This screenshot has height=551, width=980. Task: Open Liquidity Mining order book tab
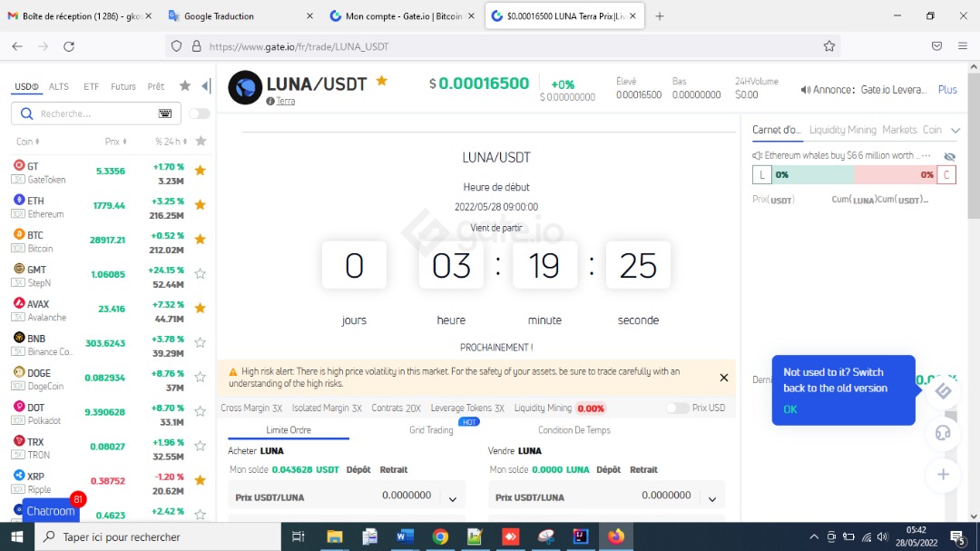tap(842, 130)
